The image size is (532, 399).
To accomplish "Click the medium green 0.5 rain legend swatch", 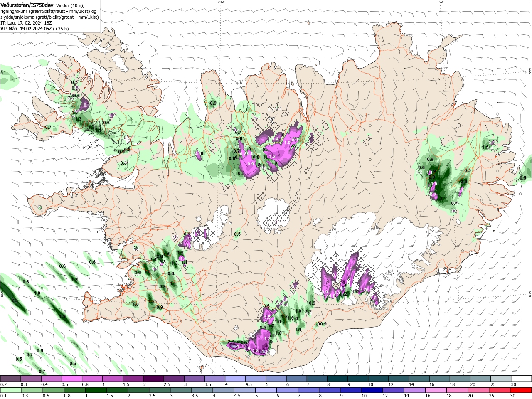I will (x=53, y=390).
